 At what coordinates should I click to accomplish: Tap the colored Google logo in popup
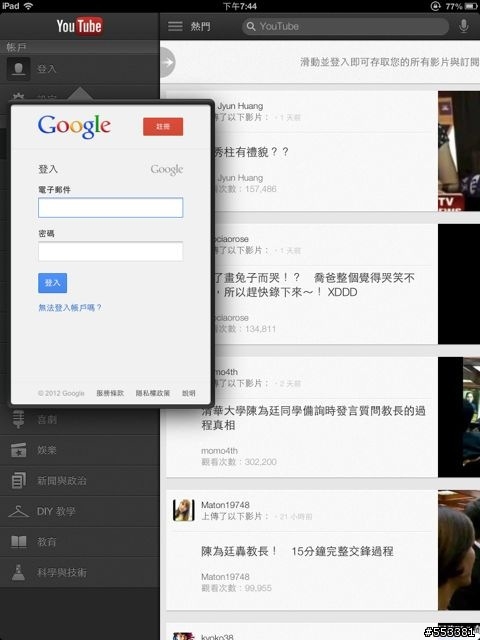coord(74,126)
